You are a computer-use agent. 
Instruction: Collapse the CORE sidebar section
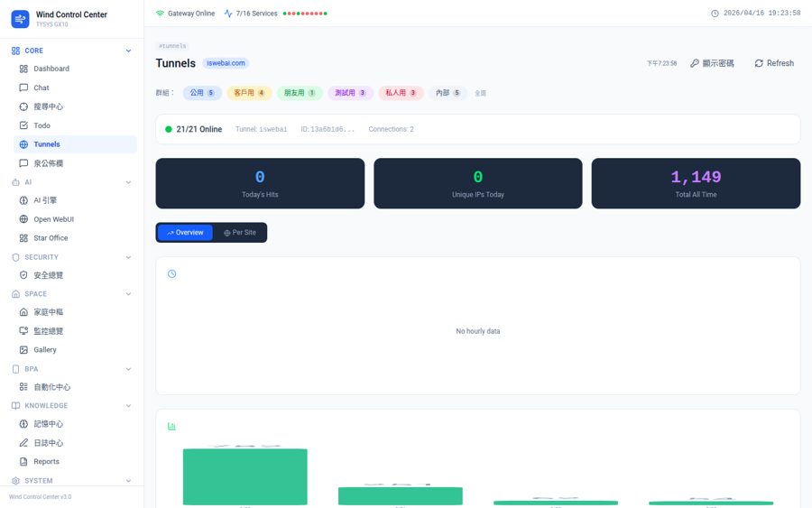click(x=128, y=51)
